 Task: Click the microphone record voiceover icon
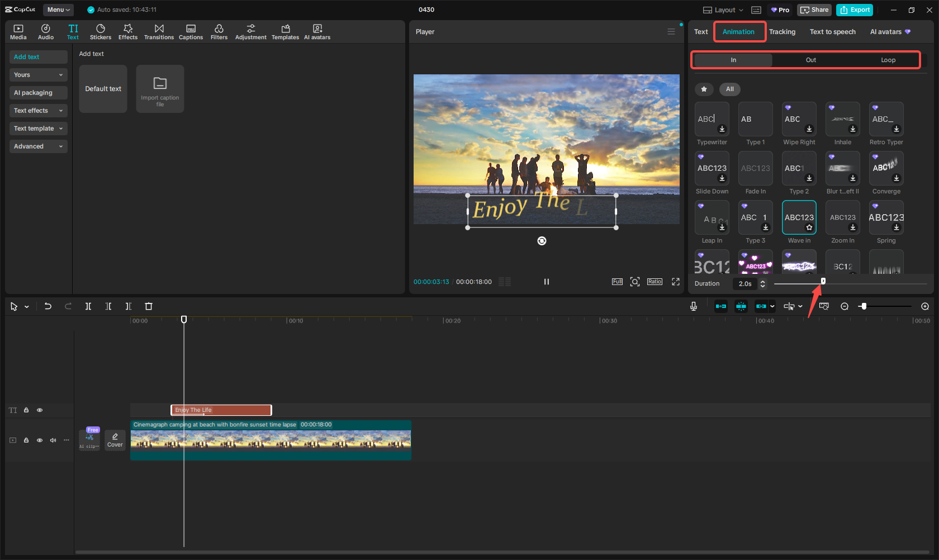(693, 306)
